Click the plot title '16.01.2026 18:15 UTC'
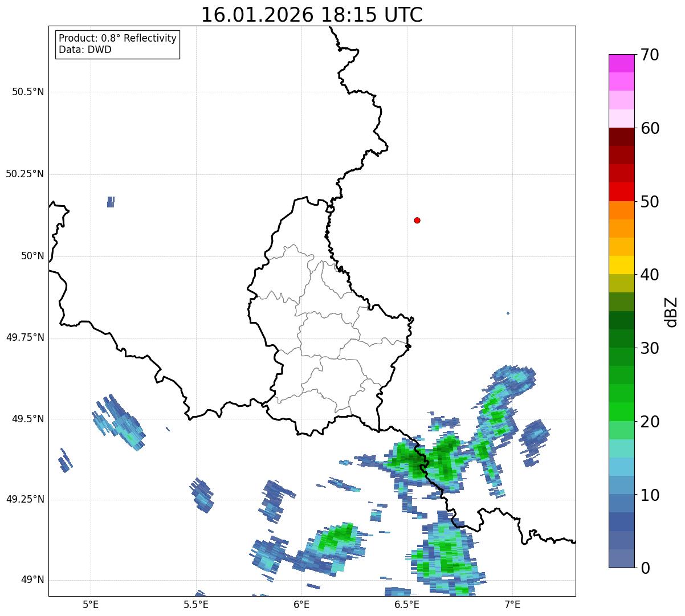 pos(312,15)
